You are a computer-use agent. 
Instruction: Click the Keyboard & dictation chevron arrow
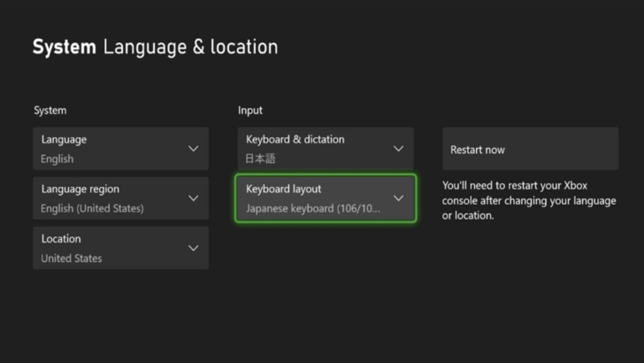398,149
